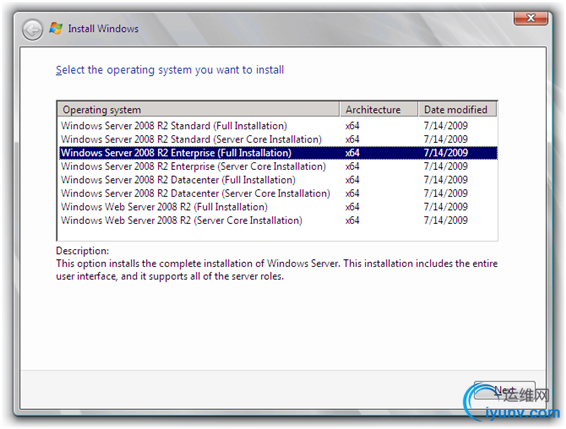
Task: Click the Description label text
Action: [82, 251]
